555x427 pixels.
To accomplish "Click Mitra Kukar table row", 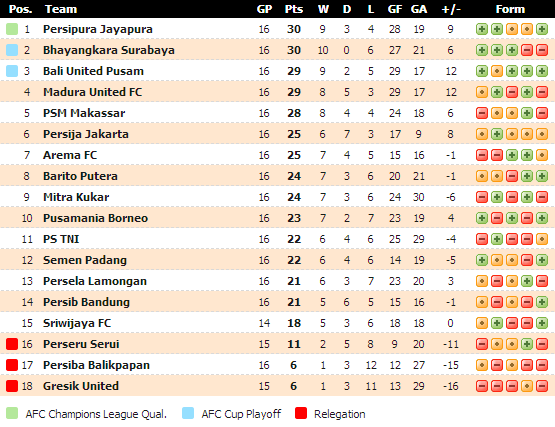I will [278, 197].
